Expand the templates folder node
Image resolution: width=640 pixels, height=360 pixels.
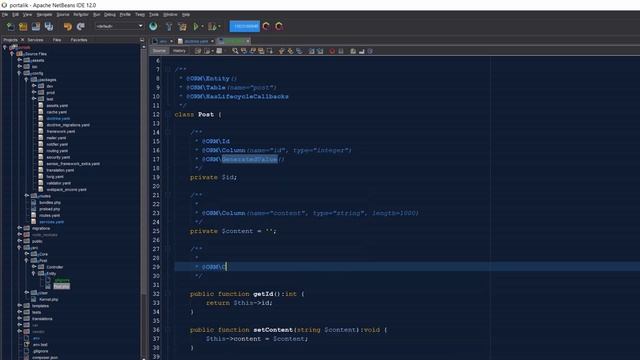tap(20, 306)
